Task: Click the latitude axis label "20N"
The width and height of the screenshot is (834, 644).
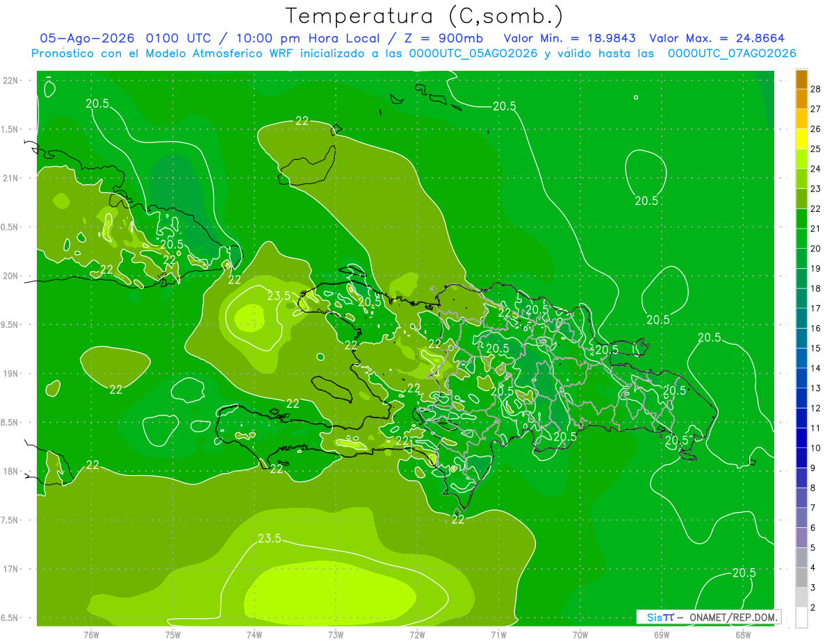Action: 10,276
